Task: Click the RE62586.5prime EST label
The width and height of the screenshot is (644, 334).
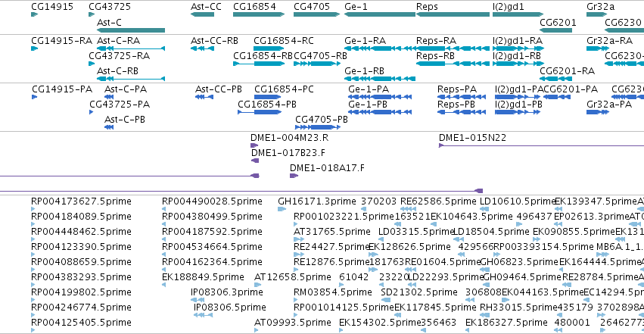Action: (x=438, y=201)
